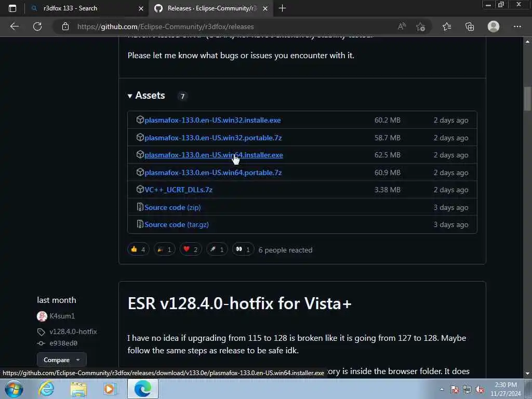Toggle the thumbs up reaction
Image resolution: width=532 pixels, height=399 pixels.
click(x=138, y=249)
